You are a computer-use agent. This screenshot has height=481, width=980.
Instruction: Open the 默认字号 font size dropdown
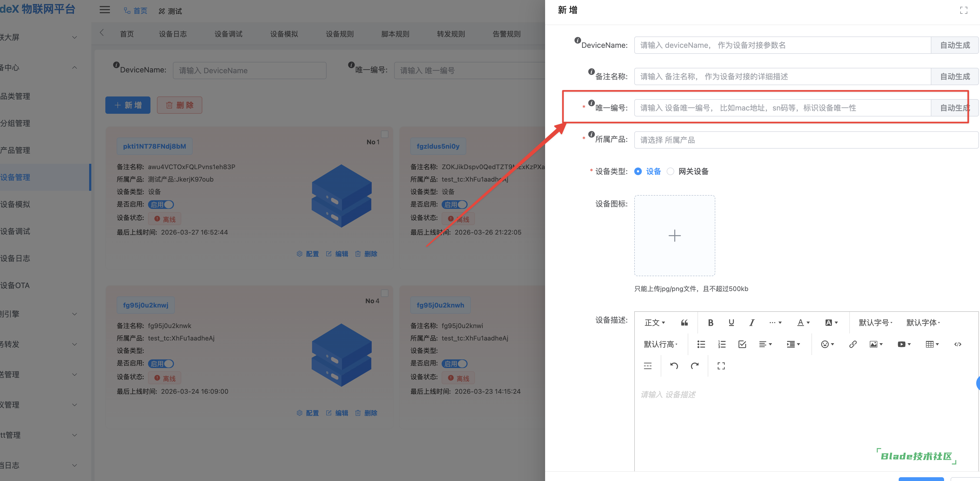point(875,323)
